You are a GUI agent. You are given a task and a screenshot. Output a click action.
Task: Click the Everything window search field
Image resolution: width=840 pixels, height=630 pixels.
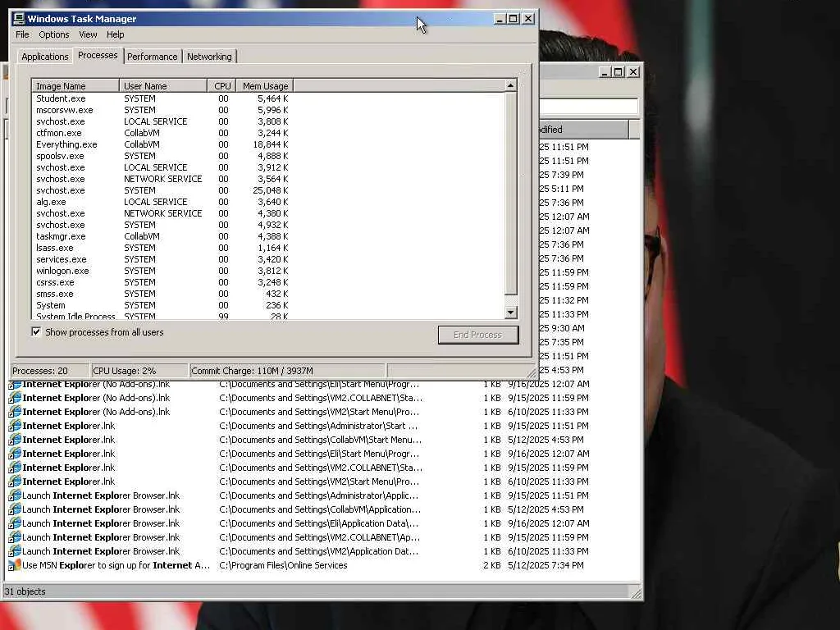click(x=588, y=106)
